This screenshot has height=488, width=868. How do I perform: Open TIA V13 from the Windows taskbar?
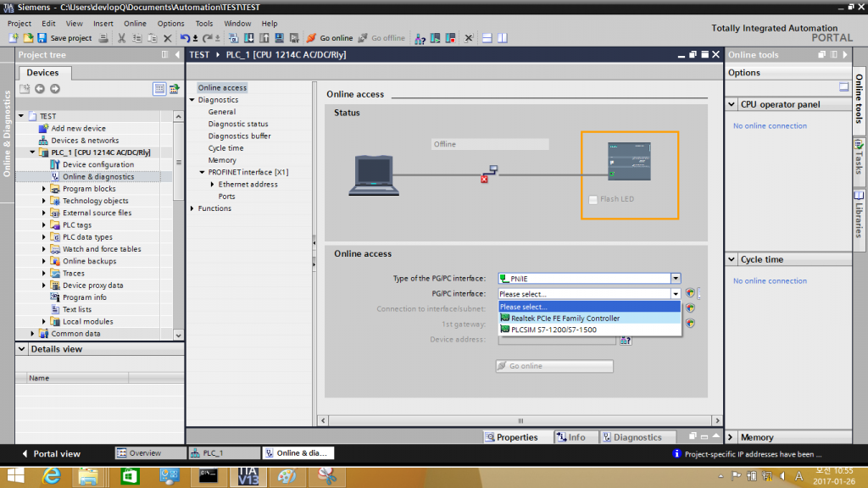248,476
